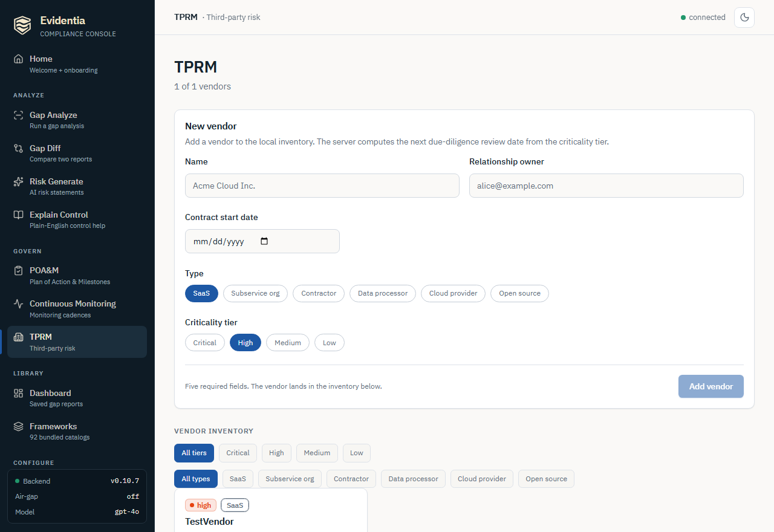This screenshot has height=532, width=774.
Task: Select SaaS vendor type
Action: [x=201, y=293]
